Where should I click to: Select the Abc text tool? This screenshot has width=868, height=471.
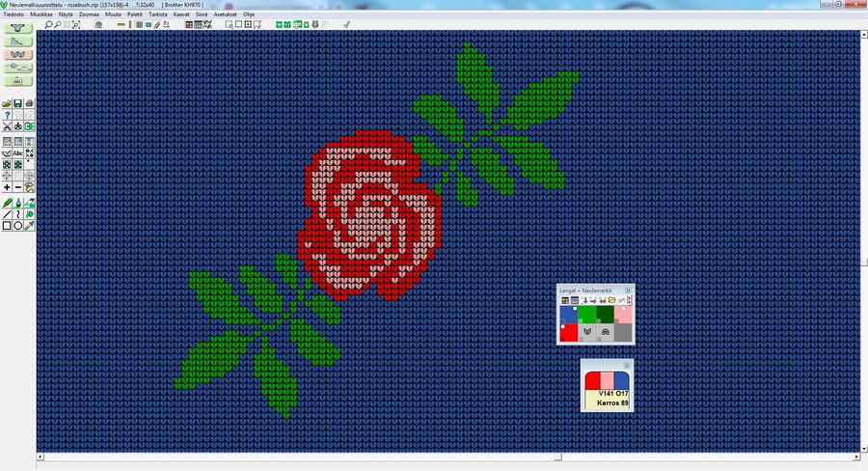[18, 153]
